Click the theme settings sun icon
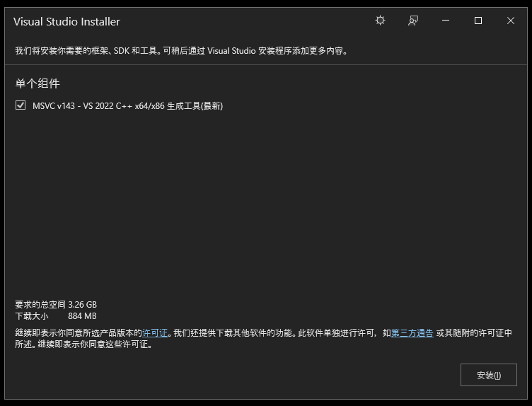 point(380,21)
